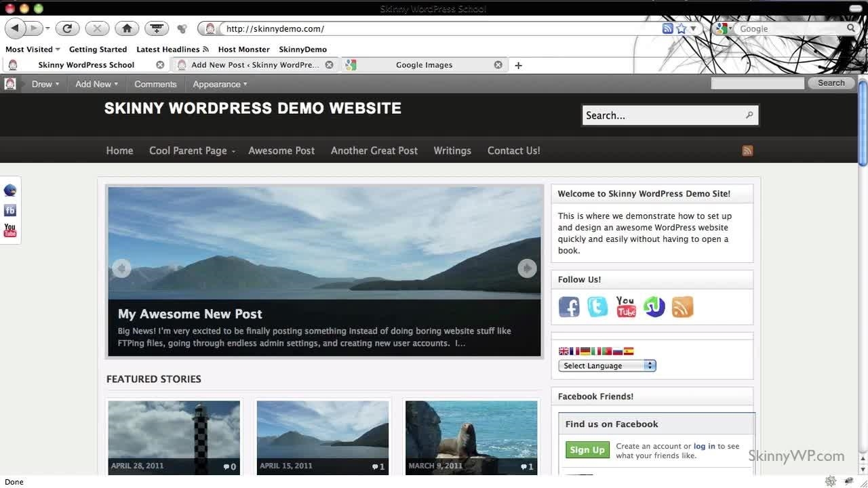
Task: Open the sea lion featured story thumbnail
Action: coord(471,435)
